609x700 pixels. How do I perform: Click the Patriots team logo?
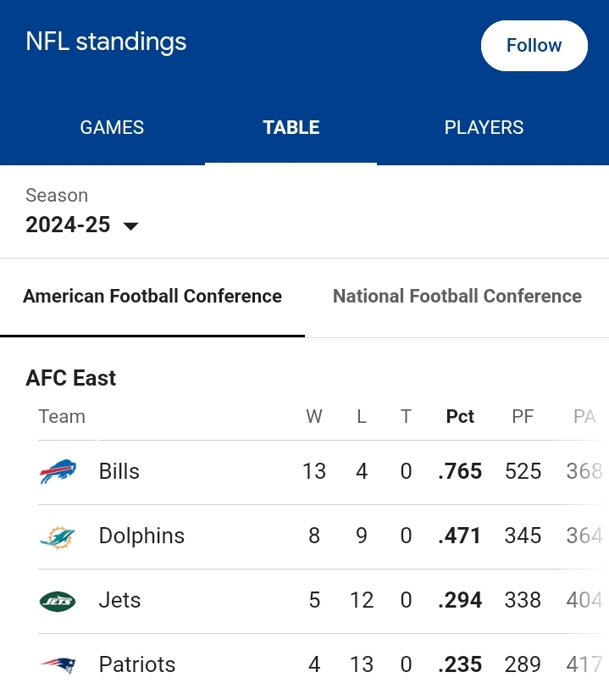[58, 665]
